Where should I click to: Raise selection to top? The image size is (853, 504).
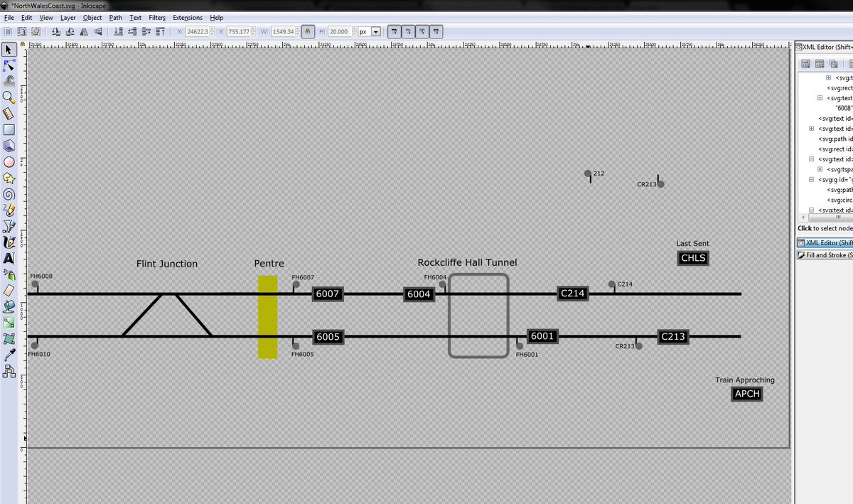pos(160,31)
